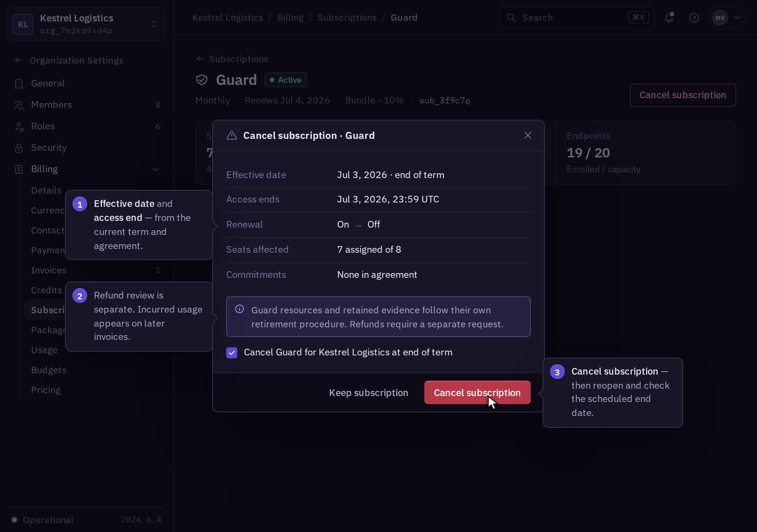Click the Guard shield icon in header
The width and height of the screenshot is (757, 532).
click(202, 80)
